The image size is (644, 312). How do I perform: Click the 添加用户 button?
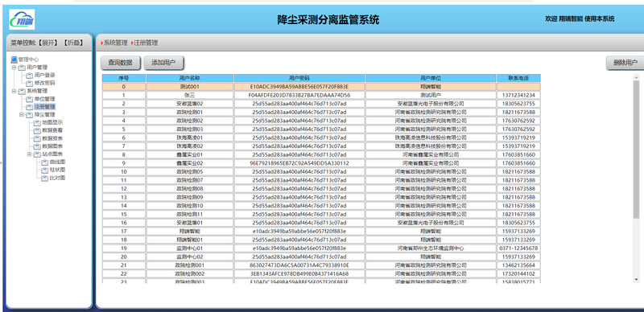point(163,63)
